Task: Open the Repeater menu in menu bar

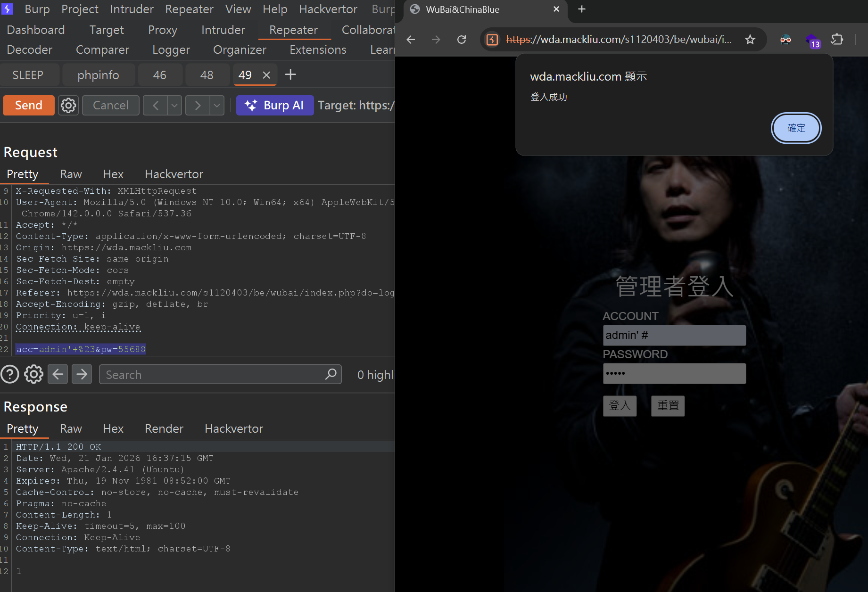Action: click(189, 9)
